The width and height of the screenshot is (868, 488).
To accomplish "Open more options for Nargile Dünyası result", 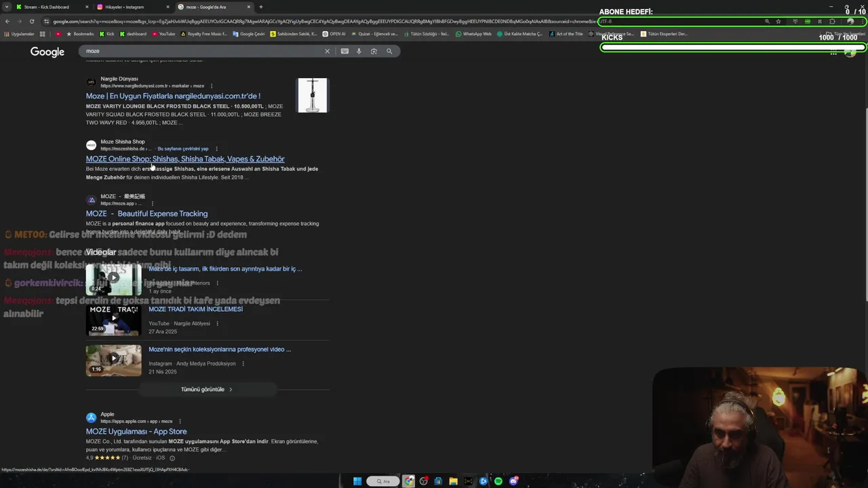I will coord(212,86).
